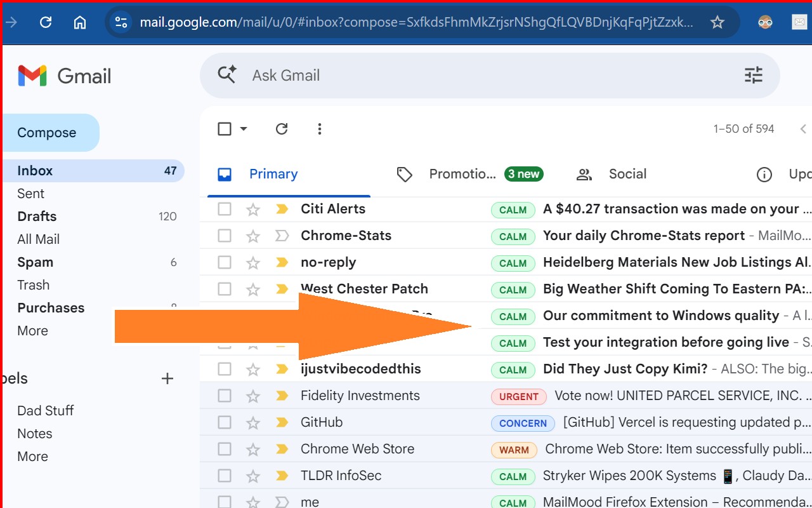Viewport: 812px width, 508px height.
Task: Click the Compose button
Action: coord(51,133)
